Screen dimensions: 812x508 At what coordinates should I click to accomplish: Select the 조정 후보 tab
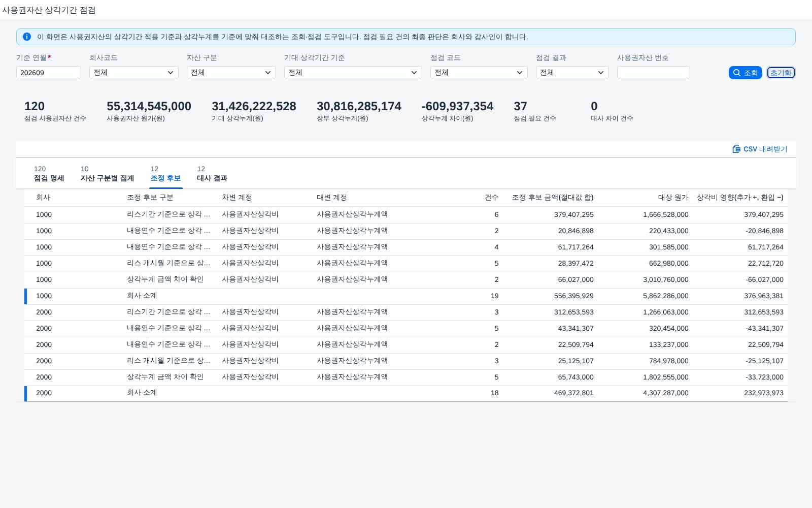click(165, 174)
